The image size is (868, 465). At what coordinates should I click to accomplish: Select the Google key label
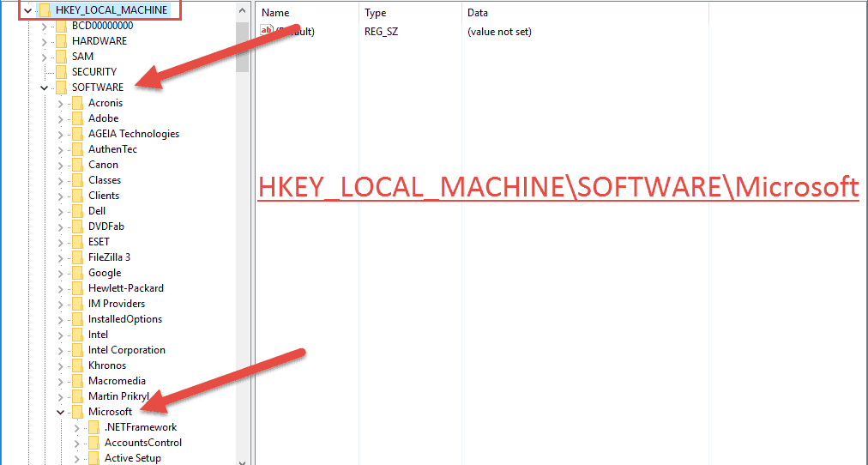tap(104, 273)
